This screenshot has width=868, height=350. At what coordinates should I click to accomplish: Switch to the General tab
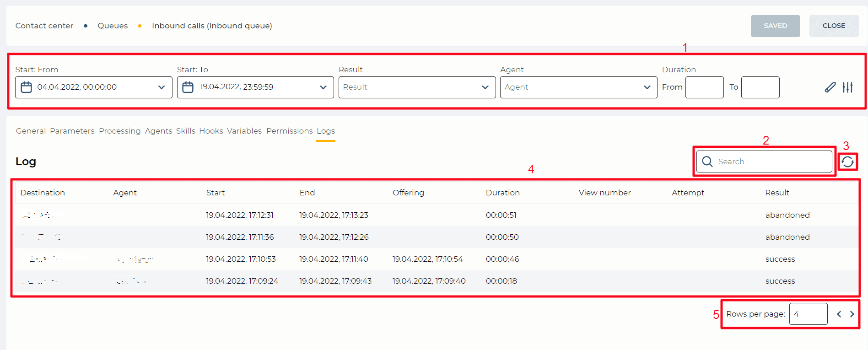(31, 131)
